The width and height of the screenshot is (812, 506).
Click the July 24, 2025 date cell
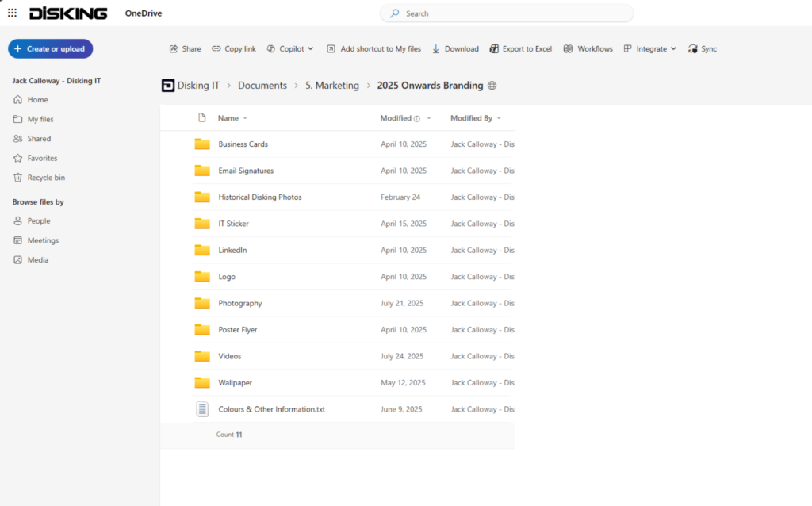[x=402, y=356]
